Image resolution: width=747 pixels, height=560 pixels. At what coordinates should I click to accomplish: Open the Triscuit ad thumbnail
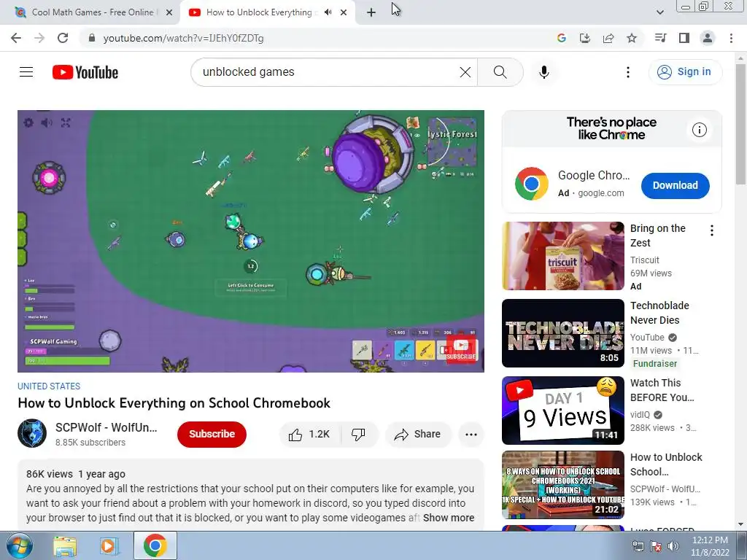563,256
